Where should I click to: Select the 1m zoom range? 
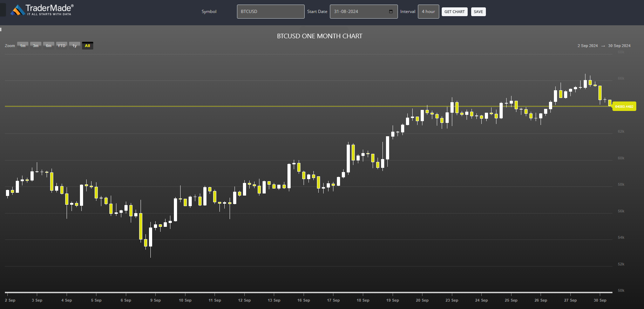point(23,46)
